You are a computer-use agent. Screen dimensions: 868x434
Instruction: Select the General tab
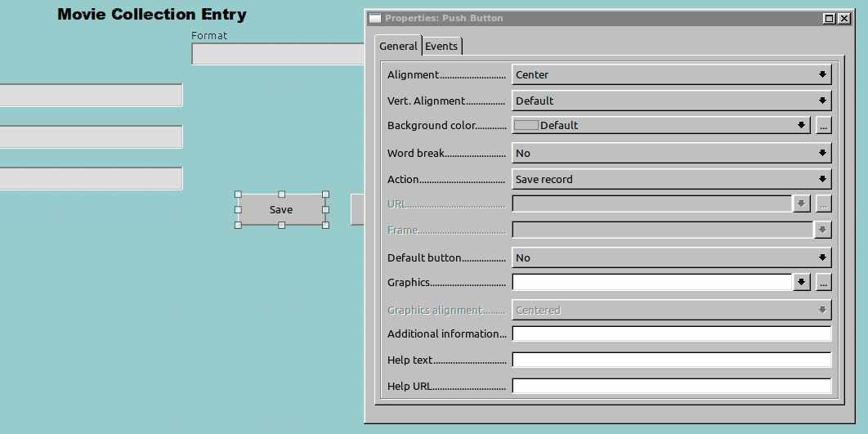[x=398, y=47]
